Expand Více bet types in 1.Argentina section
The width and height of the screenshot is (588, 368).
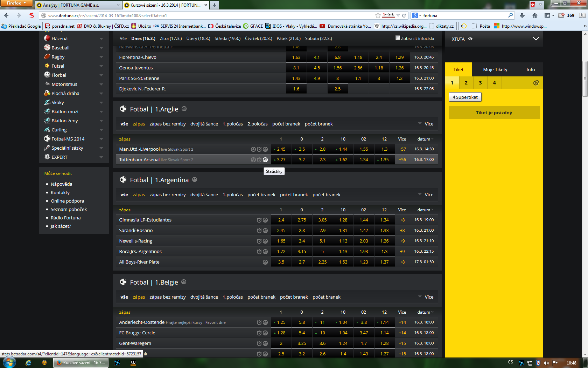click(x=426, y=195)
